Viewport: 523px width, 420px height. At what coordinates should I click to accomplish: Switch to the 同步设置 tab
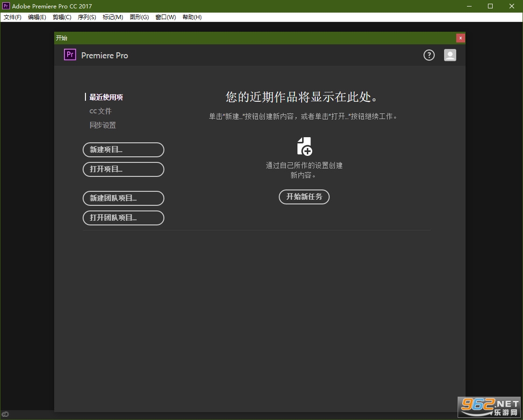(x=102, y=125)
